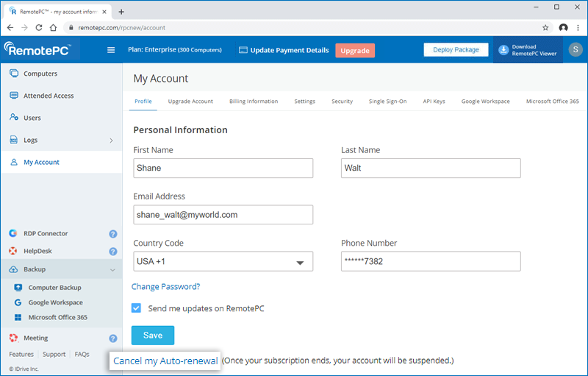This screenshot has width=588, height=376.
Task: Click the orange Upgrade button
Action: pos(355,50)
